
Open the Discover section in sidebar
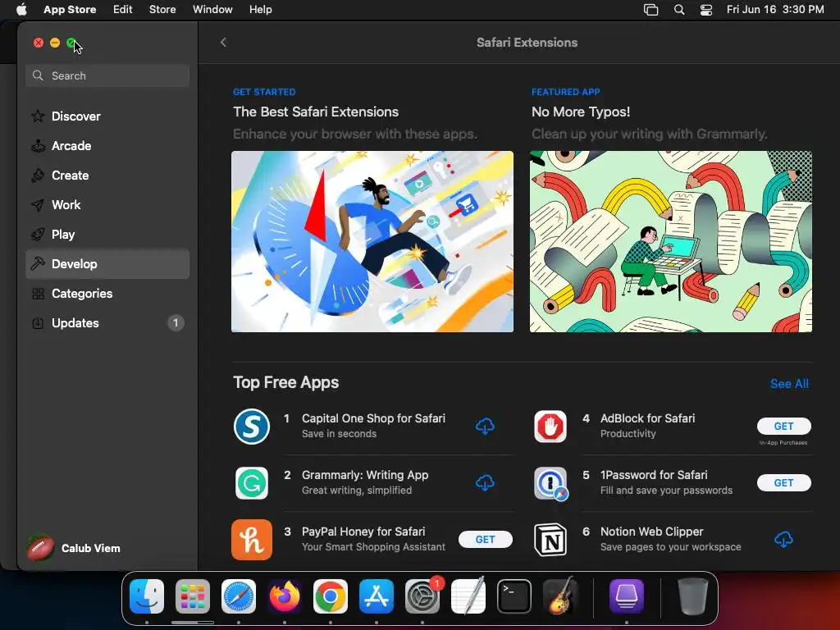click(107, 116)
